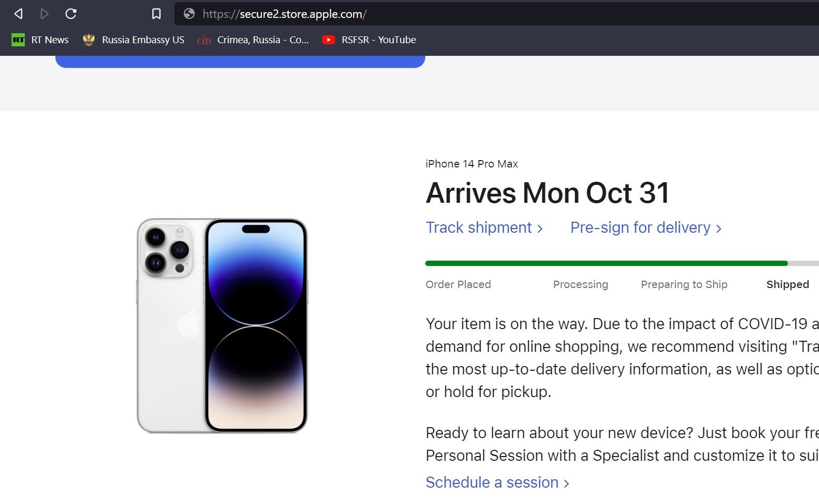
Task: Click the iPhone 14 Pro Max image
Action: coord(222,325)
